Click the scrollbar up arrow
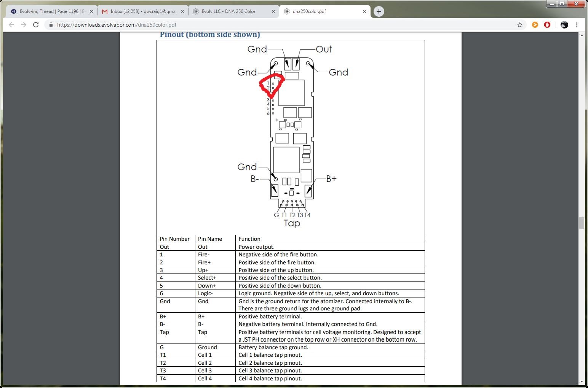This screenshot has height=388, width=588. pos(582,35)
